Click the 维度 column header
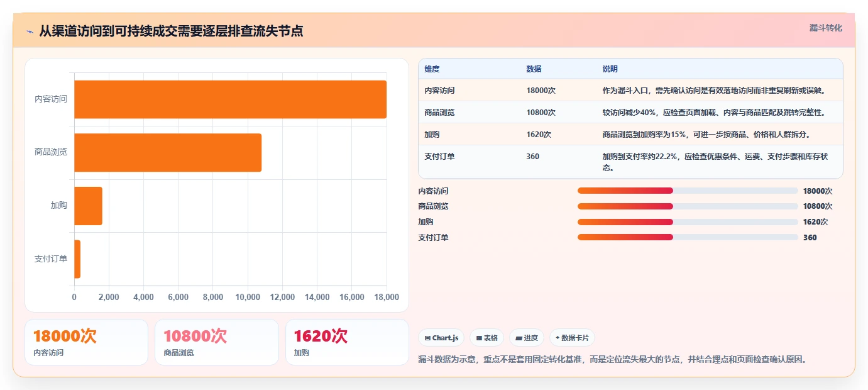 click(x=432, y=69)
